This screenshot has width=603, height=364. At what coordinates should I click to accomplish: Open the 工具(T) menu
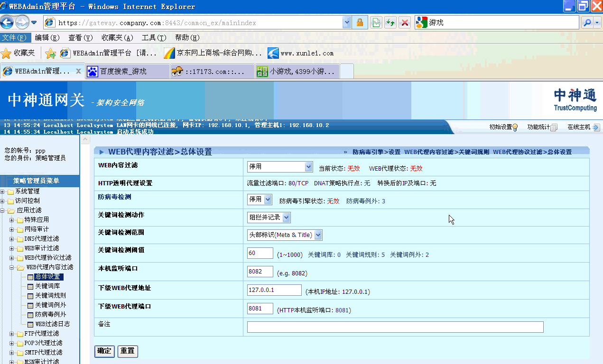tap(154, 38)
